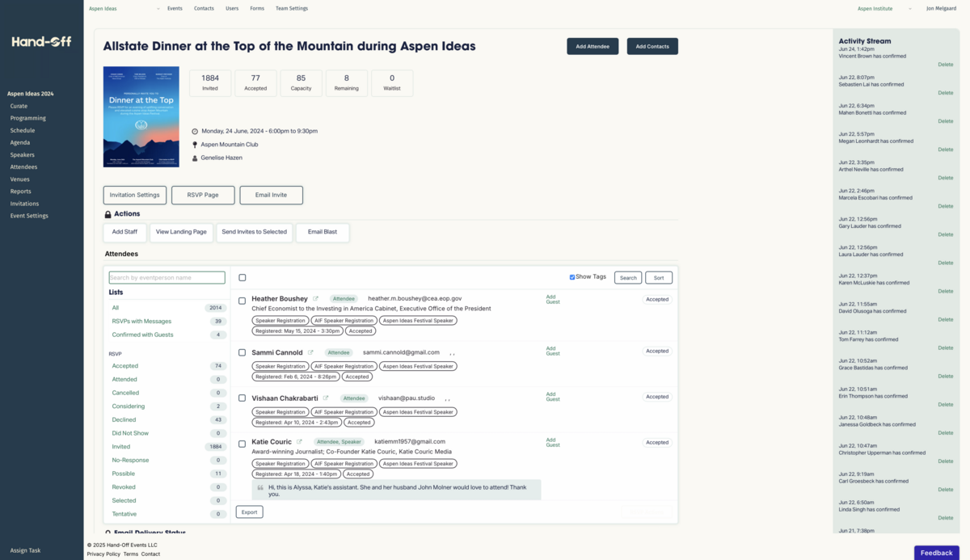Tick the select-all attendees checkbox
This screenshot has width=970, height=560.
pos(242,278)
